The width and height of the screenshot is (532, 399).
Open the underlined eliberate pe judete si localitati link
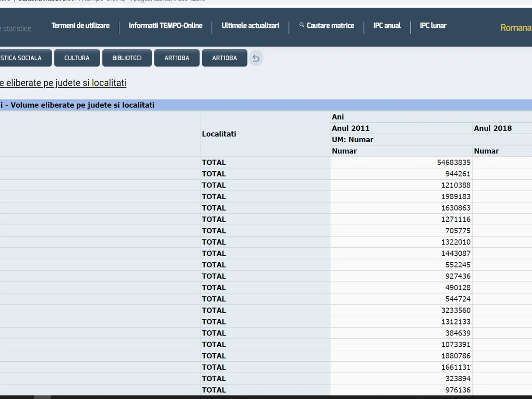click(x=63, y=83)
